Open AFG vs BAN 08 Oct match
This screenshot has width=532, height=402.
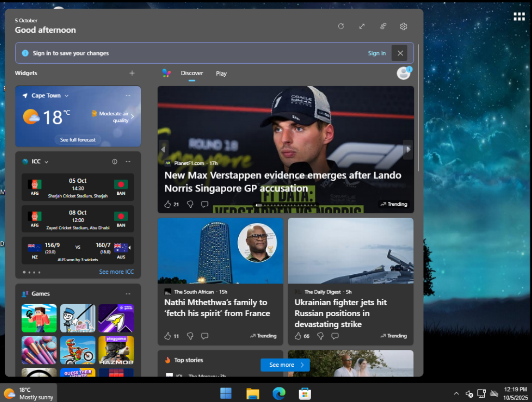pos(78,219)
